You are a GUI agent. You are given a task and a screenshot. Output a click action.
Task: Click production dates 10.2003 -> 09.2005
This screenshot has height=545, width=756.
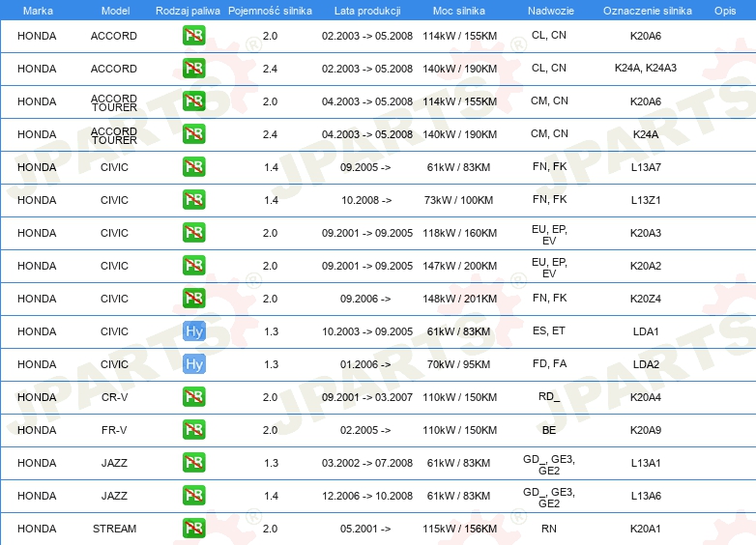pyautogui.click(x=367, y=331)
